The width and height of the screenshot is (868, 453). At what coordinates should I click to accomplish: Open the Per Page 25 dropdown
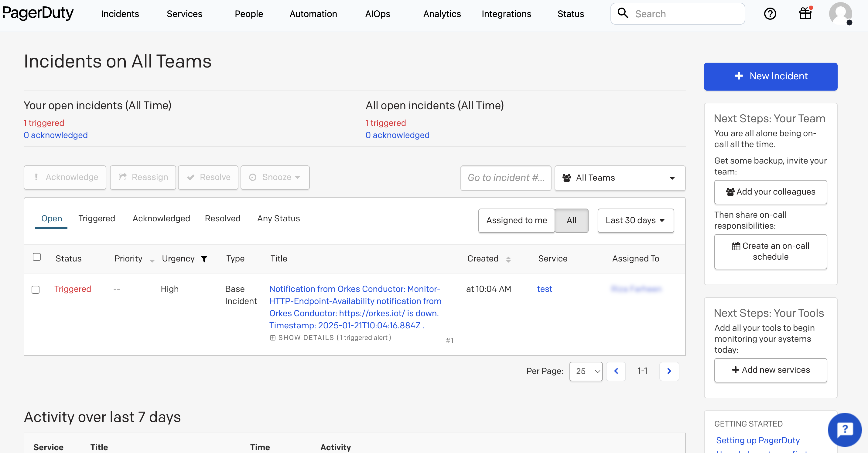tap(586, 371)
